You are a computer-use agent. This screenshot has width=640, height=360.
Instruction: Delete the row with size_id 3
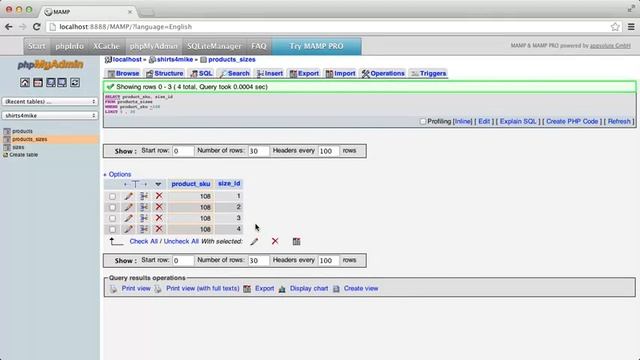[159, 218]
